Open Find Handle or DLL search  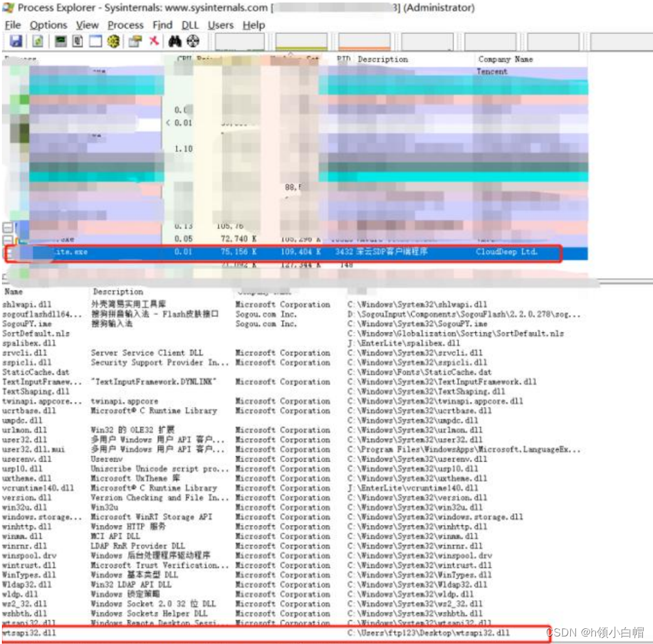pos(177,41)
